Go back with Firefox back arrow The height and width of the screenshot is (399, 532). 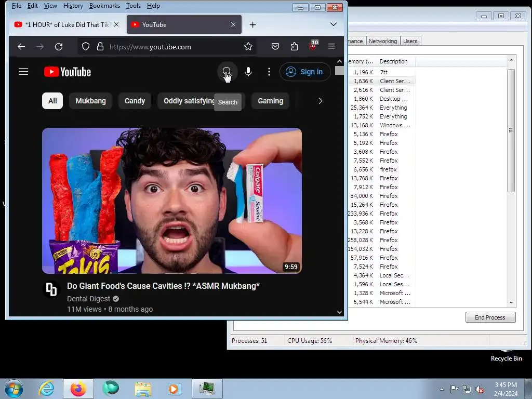pos(21,46)
